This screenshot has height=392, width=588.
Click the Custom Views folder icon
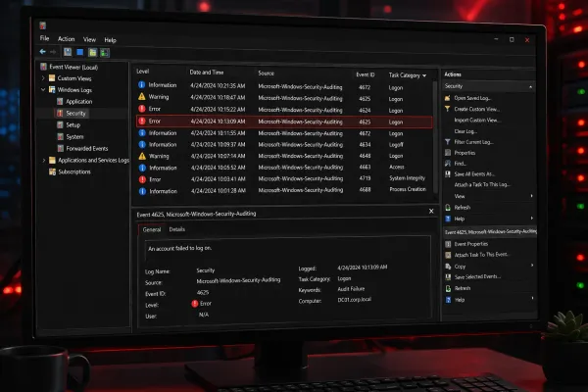pos(52,78)
